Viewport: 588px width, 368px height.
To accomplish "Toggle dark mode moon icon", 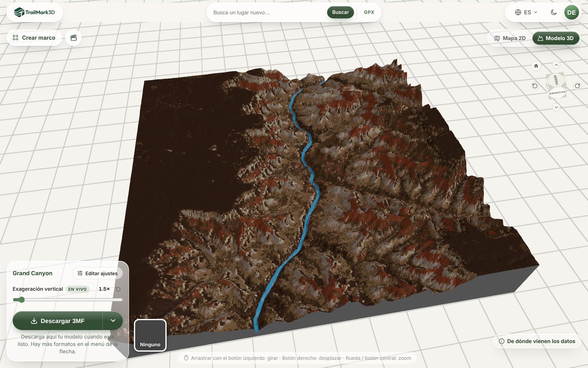I will click(554, 12).
